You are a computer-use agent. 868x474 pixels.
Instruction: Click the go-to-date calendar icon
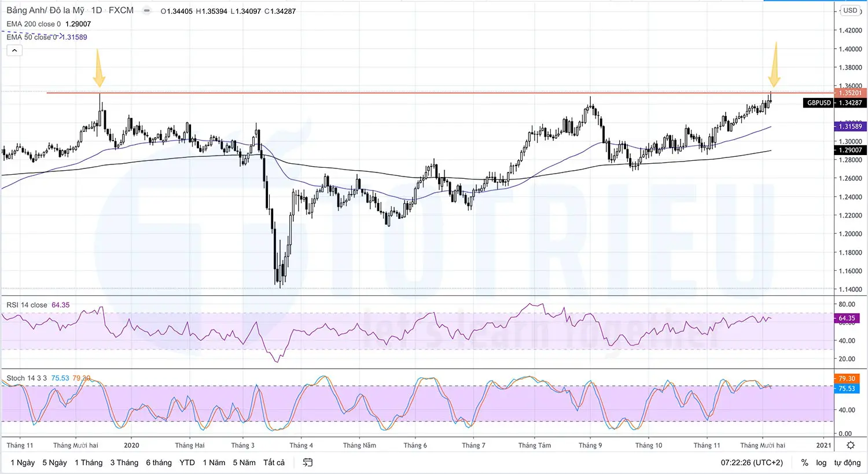pyautogui.click(x=307, y=462)
